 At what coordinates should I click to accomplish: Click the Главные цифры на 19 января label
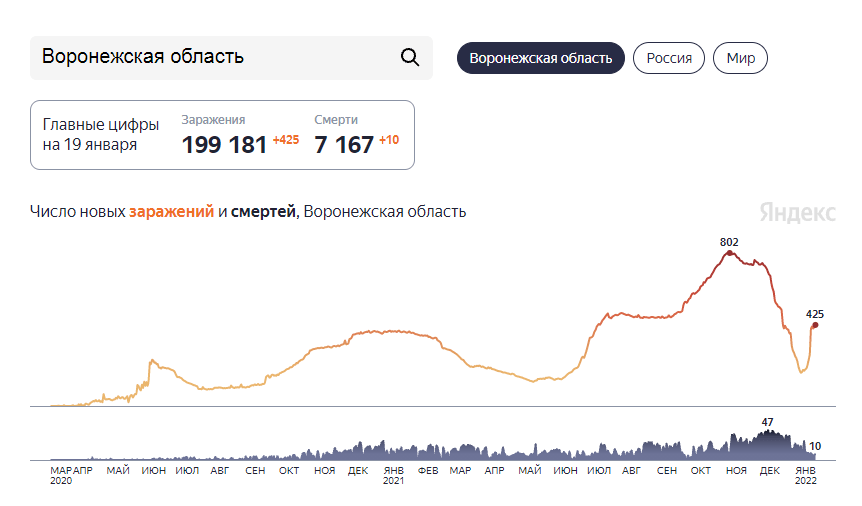pyautogui.click(x=100, y=135)
